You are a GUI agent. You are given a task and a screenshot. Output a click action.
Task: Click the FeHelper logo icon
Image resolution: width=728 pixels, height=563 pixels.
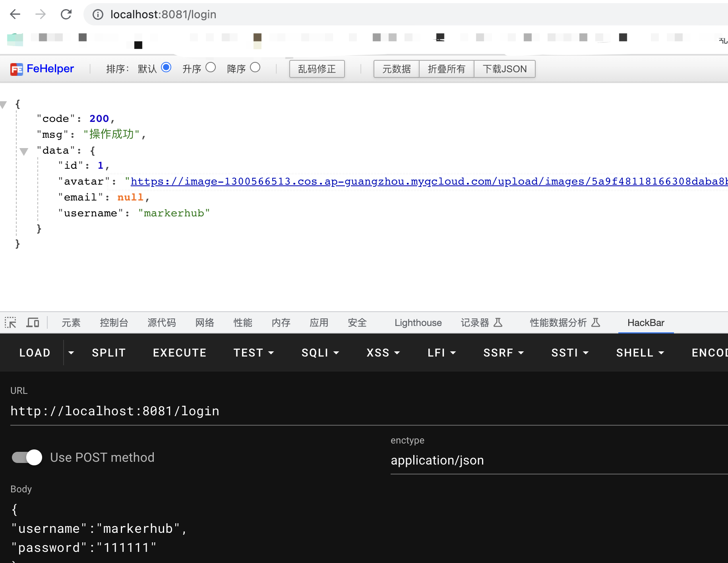click(17, 69)
